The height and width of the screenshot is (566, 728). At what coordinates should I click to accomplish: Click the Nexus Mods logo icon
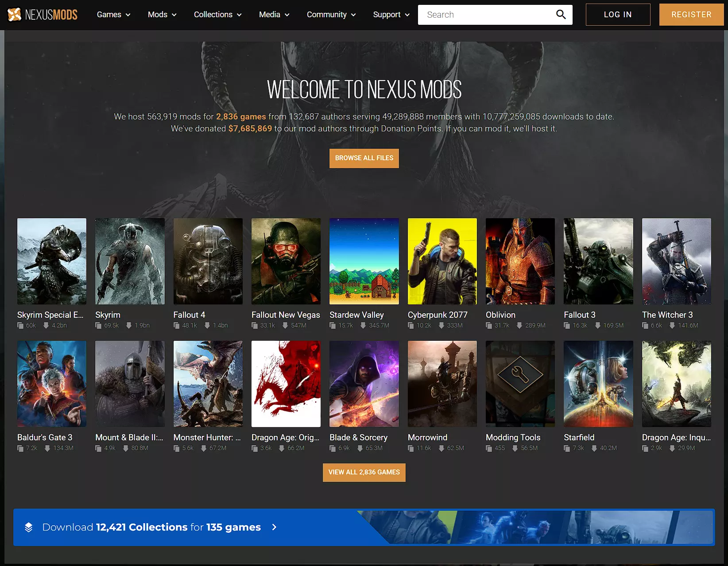pyautogui.click(x=15, y=15)
